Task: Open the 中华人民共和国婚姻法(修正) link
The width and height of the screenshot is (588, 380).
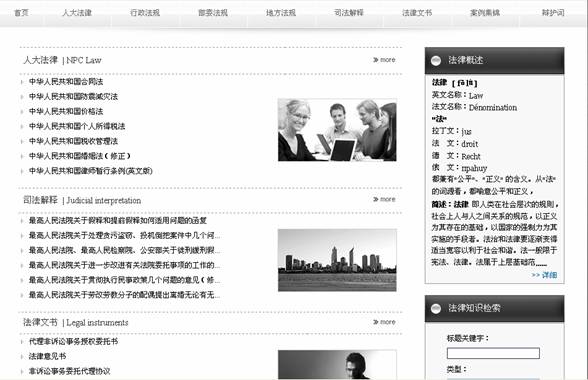Action: coord(80,156)
